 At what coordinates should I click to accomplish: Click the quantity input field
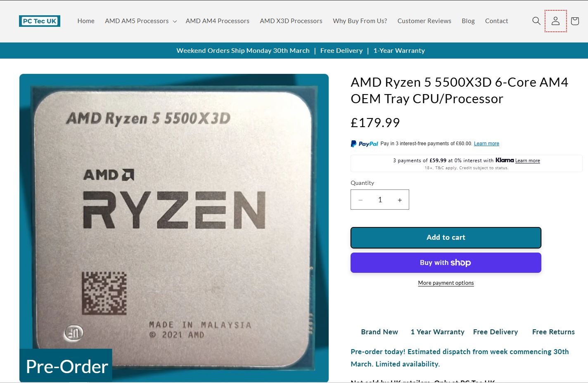coord(380,200)
